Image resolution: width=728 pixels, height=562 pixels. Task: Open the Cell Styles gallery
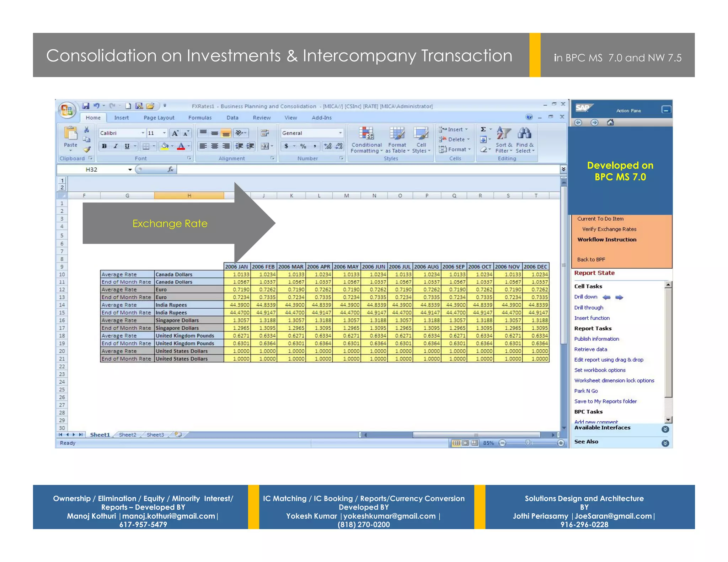(421, 141)
